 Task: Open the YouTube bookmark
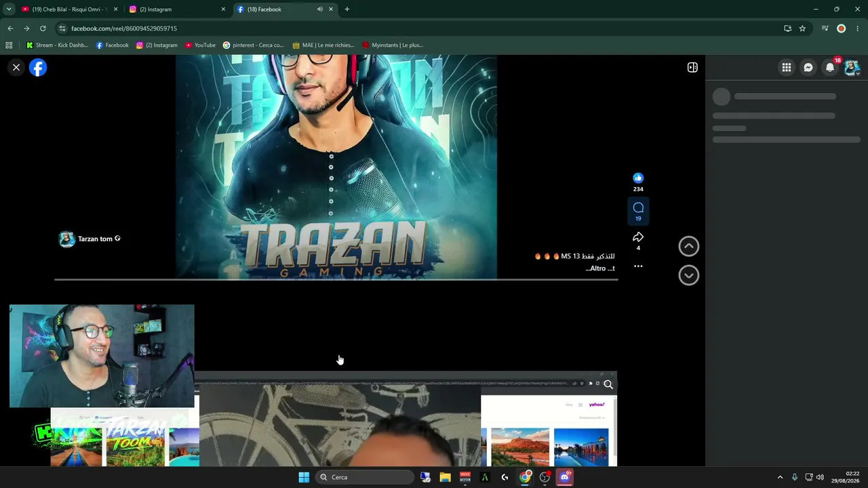click(x=199, y=45)
